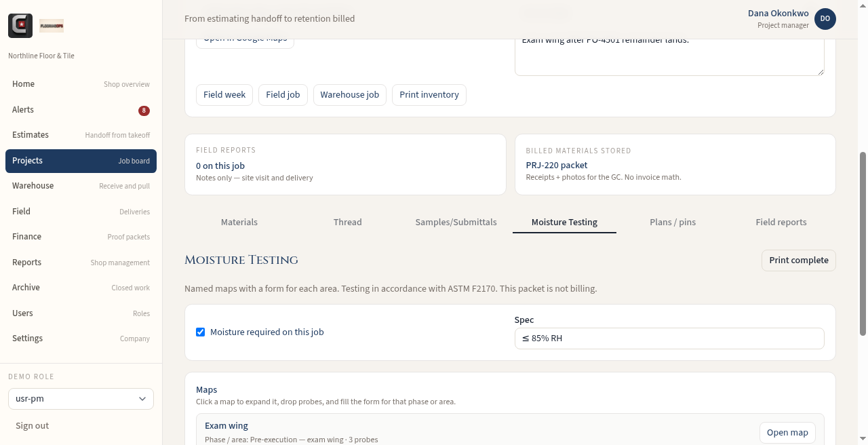Screen dimensions: 868x445
Task: View the 8 alerts badge
Action: (144, 111)
